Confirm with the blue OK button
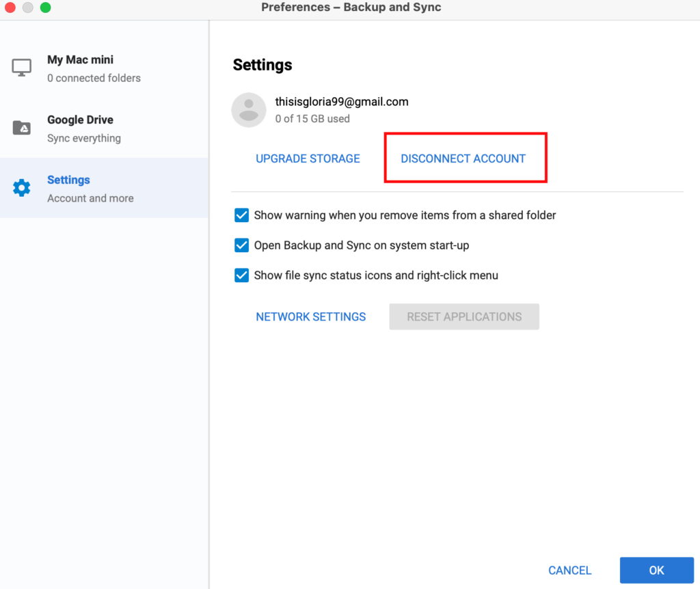700x589 pixels. click(656, 571)
